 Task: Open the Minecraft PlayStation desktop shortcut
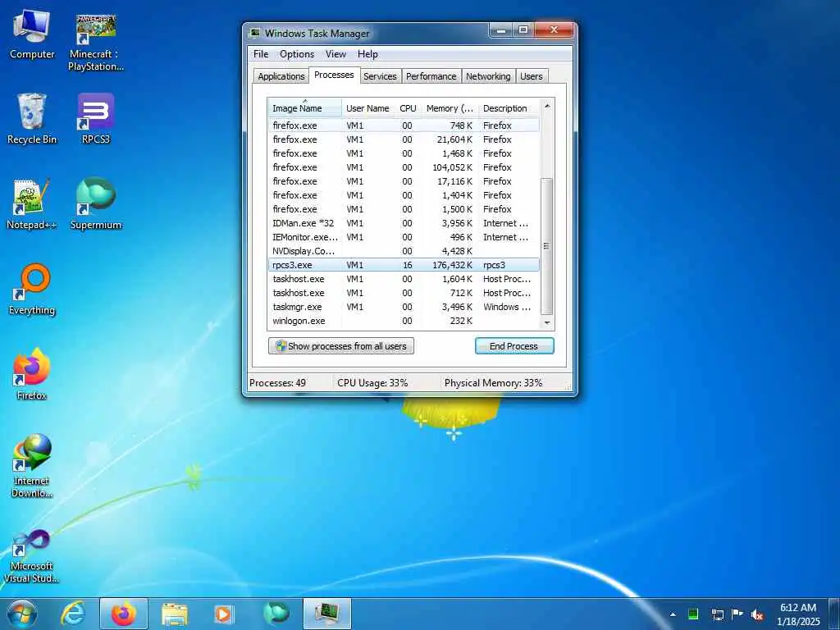pyautogui.click(x=96, y=43)
